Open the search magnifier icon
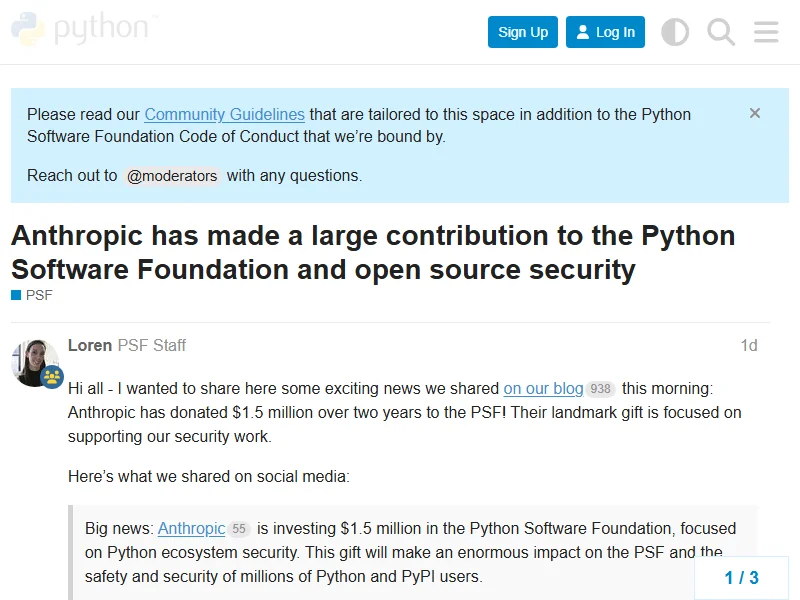Viewport: 800px width, 600px height. [721, 32]
